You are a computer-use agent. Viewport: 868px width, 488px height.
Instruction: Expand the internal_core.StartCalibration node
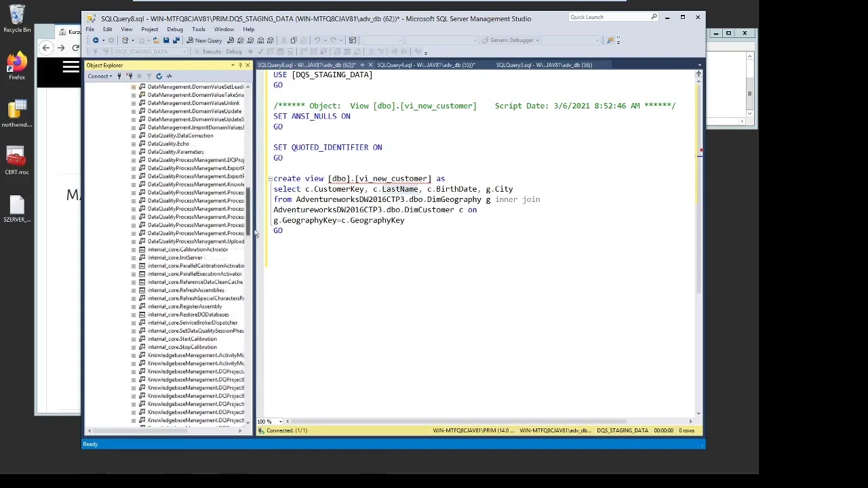134,339
